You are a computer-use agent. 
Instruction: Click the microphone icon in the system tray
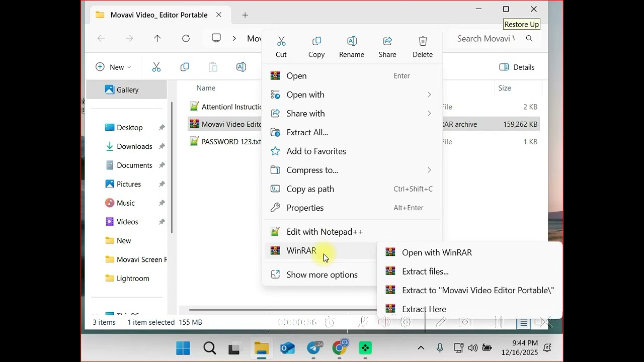pos(440,347)
